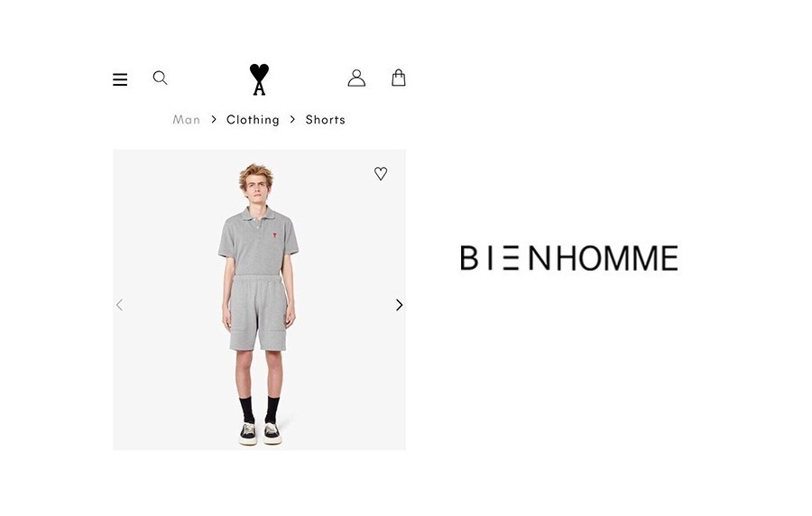Click the red heart emblem on polo
This screenshot has height=516, width=812.
tap(274, 235)
